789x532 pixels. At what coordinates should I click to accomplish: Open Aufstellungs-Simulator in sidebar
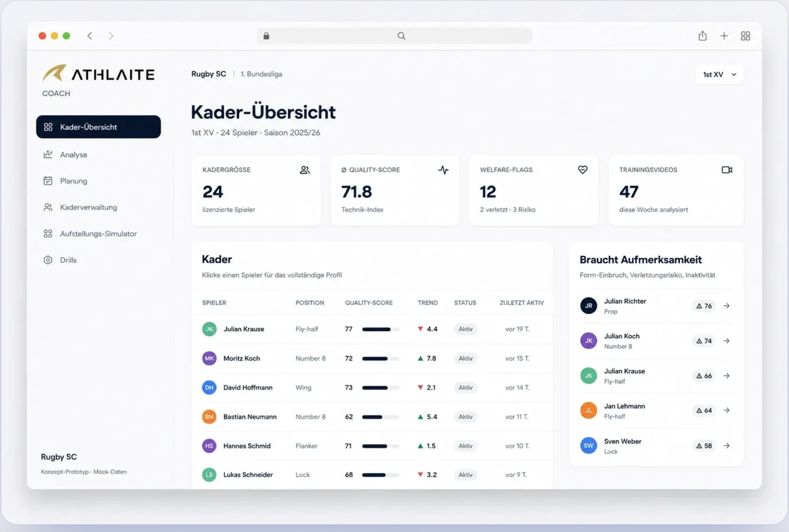click(x=98, y=234)
